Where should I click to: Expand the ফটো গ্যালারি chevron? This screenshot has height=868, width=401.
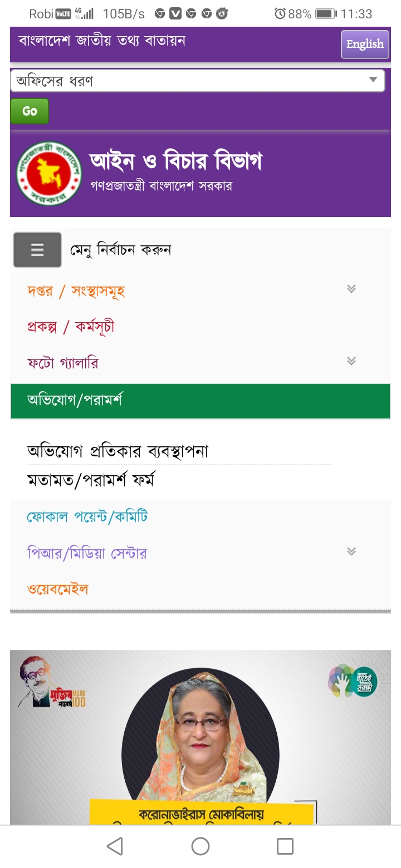pyautogui.click(x=351, y=361)
